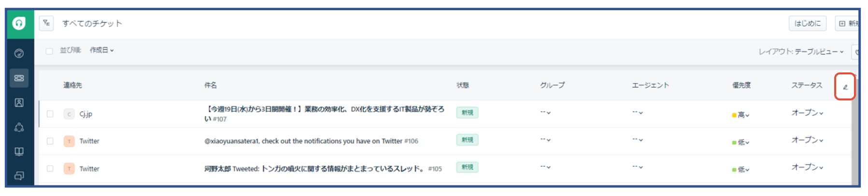Click the pencil icon to edit columns
868x196 pixels.
click(845, 87)
